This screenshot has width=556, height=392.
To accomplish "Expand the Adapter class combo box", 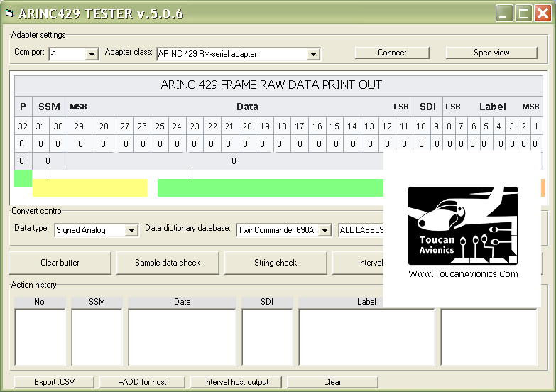I will [313, 54].
